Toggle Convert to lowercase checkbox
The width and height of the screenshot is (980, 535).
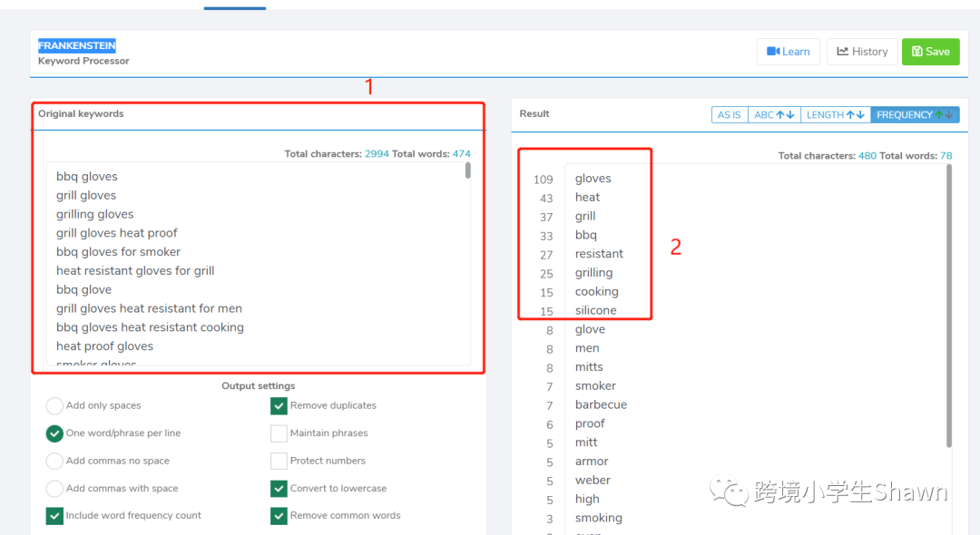coord(279,488)
